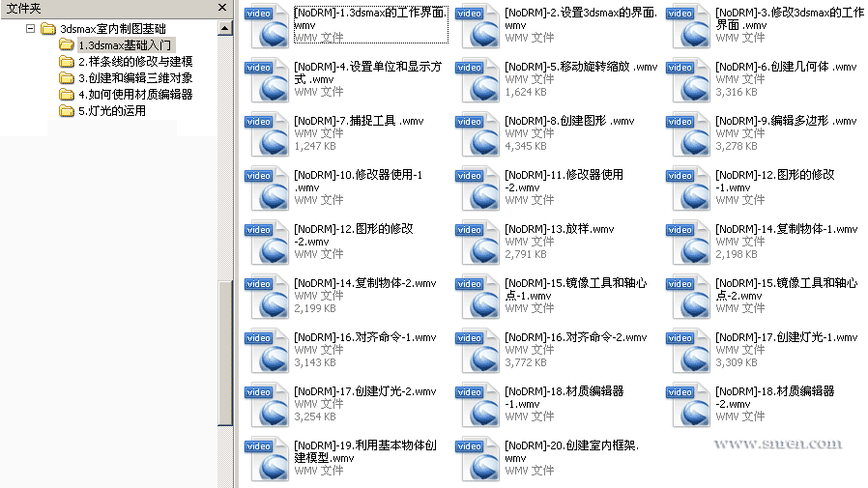This screenshot has height=488, width=868.
Task: Click video icon for 9.编辑多边形.wmv
Action: [688, 134]
